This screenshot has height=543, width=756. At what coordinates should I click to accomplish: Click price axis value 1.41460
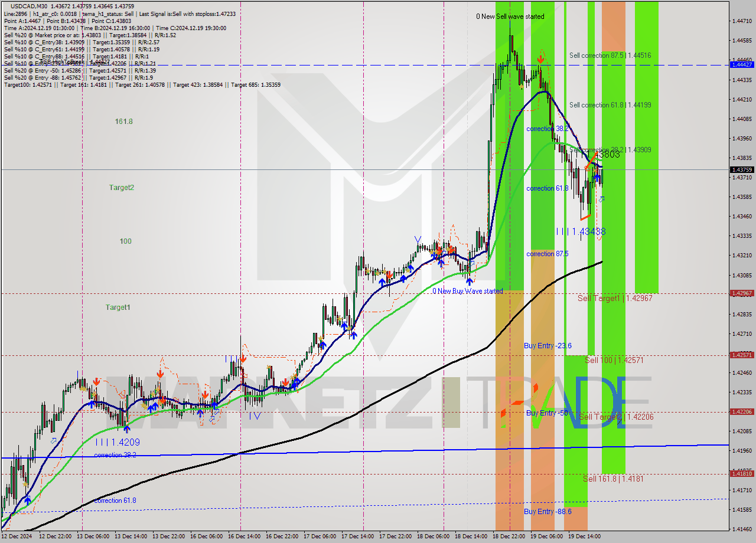click(741, 529)
